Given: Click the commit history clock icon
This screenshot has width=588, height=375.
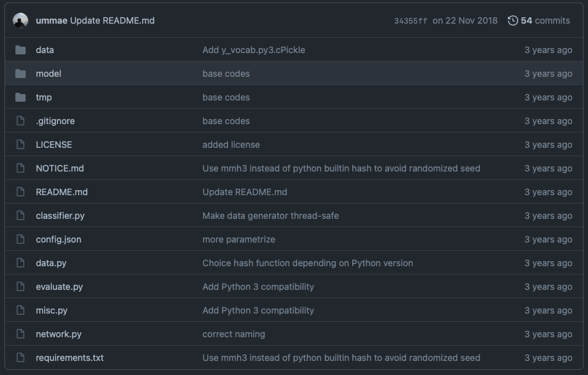Looking at the screenshot, I should coord(512,20).
